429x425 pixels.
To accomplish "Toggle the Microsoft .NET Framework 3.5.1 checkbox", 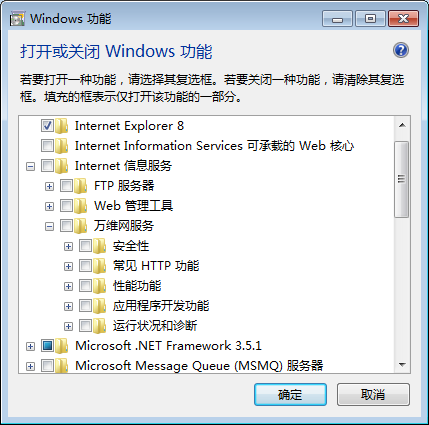I will pos(47,346).
